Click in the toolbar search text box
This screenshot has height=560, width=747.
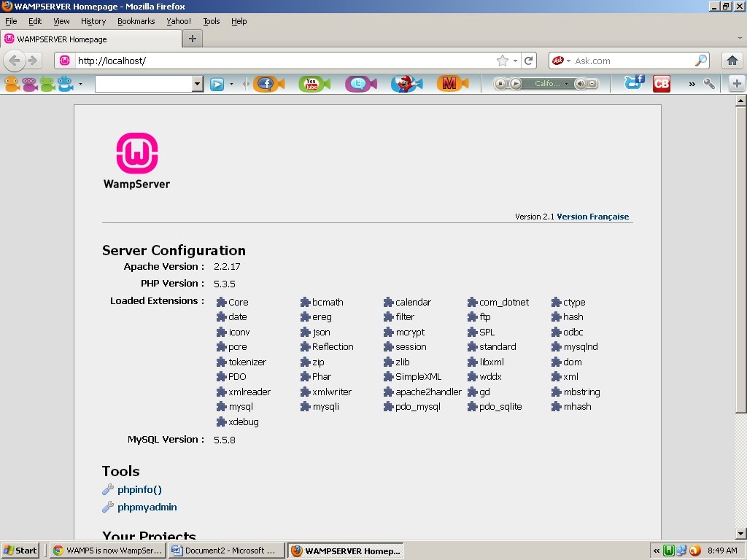coord(144,85)
